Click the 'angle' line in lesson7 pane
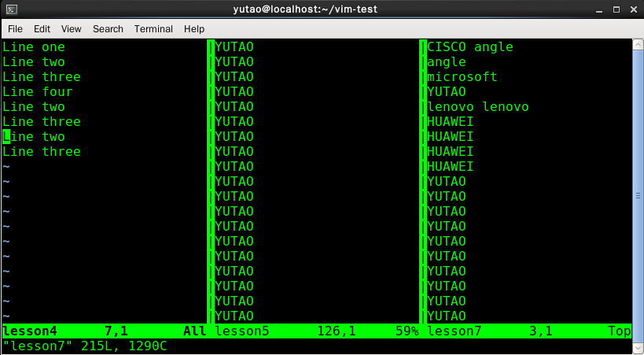This screenshot has width=644, height=355. point(447,62)
